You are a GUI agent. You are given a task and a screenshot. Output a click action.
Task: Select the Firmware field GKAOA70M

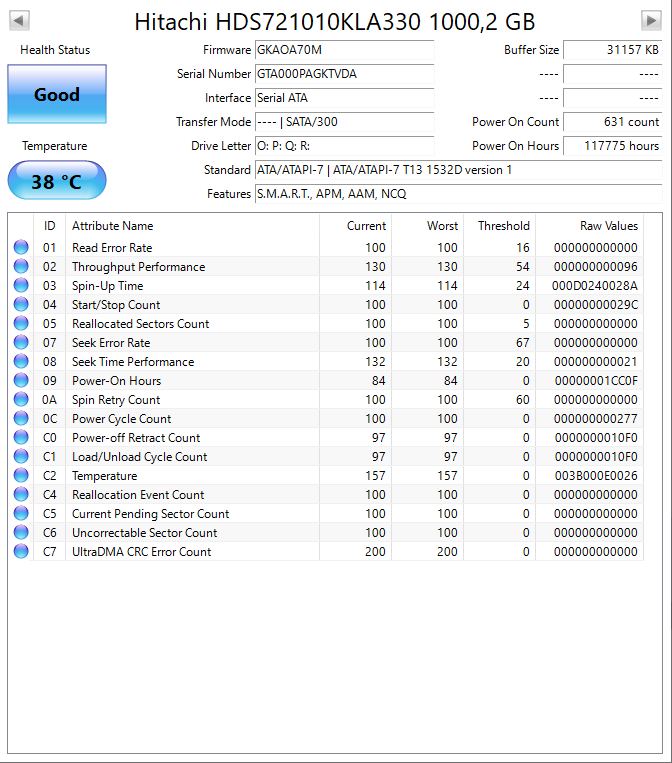pos(345,50)
